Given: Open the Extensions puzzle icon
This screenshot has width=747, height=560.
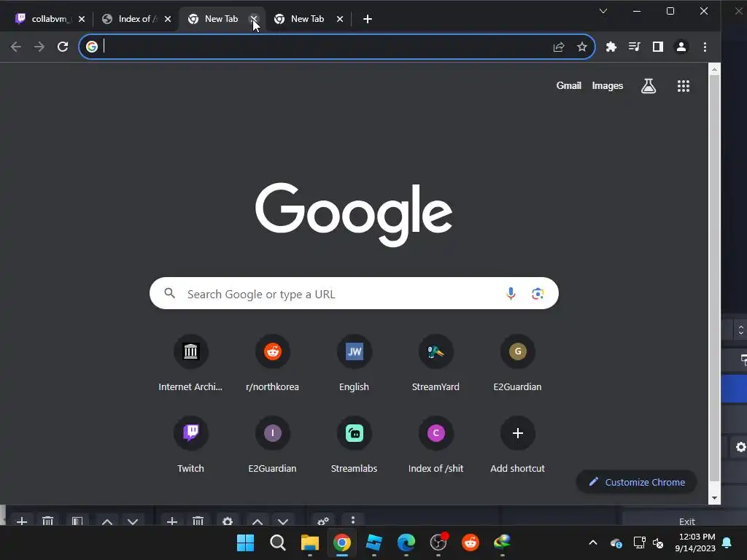Looking at the screenshot, I should 611,47.
